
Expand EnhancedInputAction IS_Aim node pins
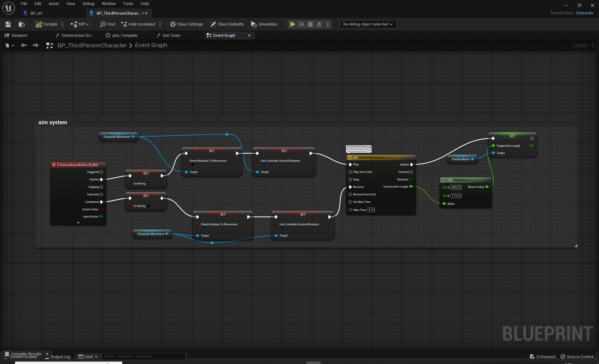coord(78,223)
